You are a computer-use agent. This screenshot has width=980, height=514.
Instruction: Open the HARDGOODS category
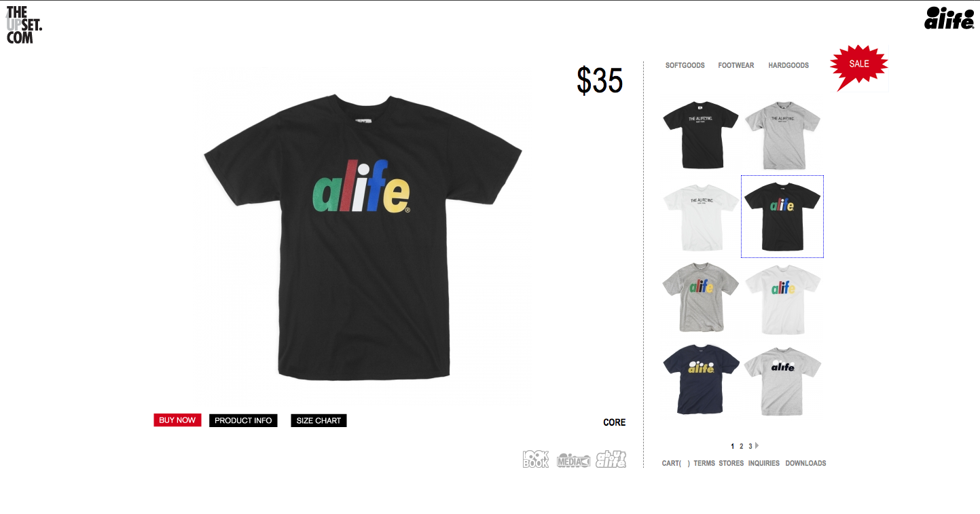[x=788, y=66]
